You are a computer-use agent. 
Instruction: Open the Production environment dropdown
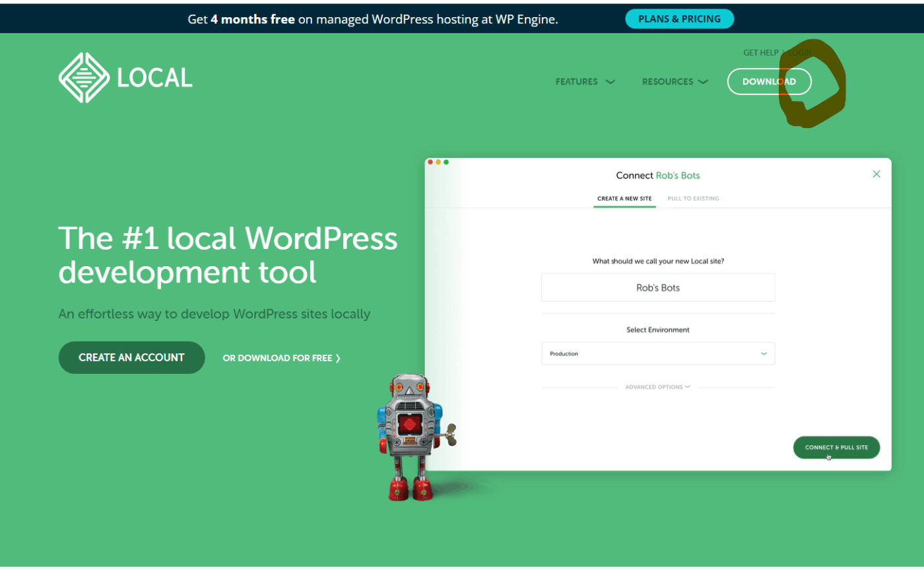[658, 353]
